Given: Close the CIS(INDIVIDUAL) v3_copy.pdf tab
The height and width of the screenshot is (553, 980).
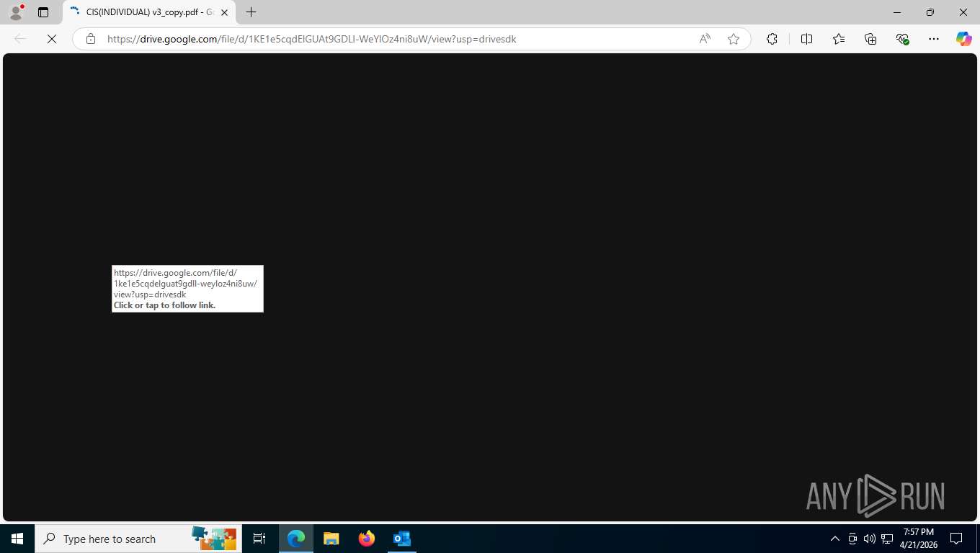Looking at the screenshot, I should pyautogui.click(x=224, y=12).
